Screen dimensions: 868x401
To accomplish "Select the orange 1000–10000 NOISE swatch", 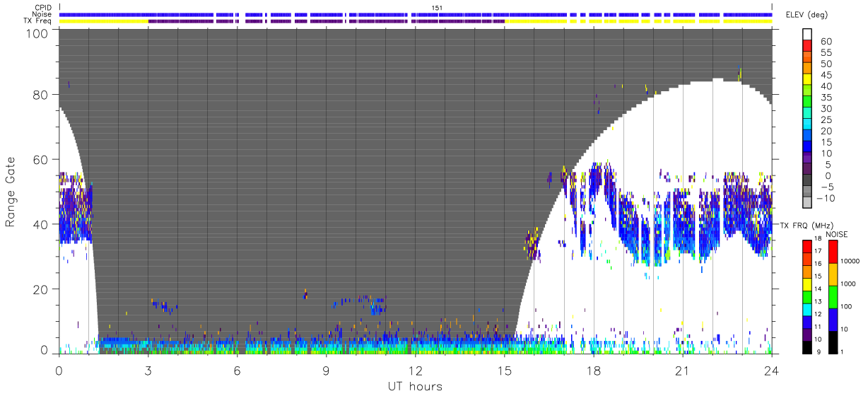I will pyautogui.click(x=832, y=274).
